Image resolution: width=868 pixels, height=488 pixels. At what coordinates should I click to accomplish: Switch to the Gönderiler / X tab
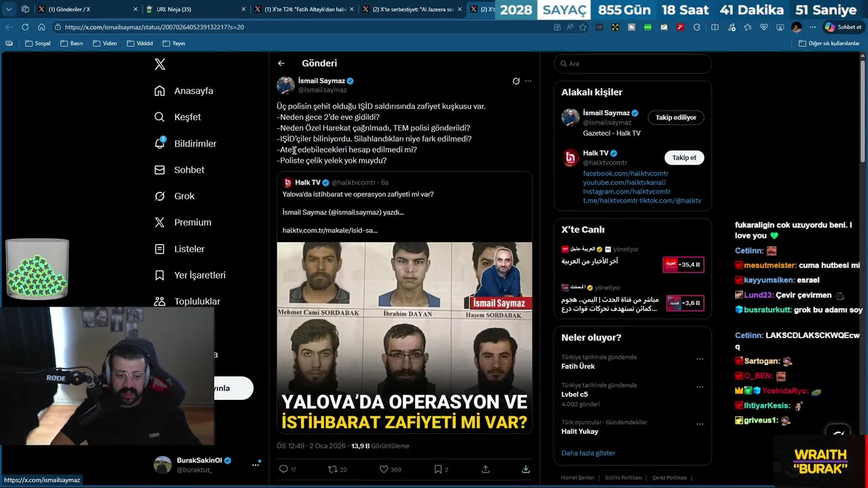point(86,9)
